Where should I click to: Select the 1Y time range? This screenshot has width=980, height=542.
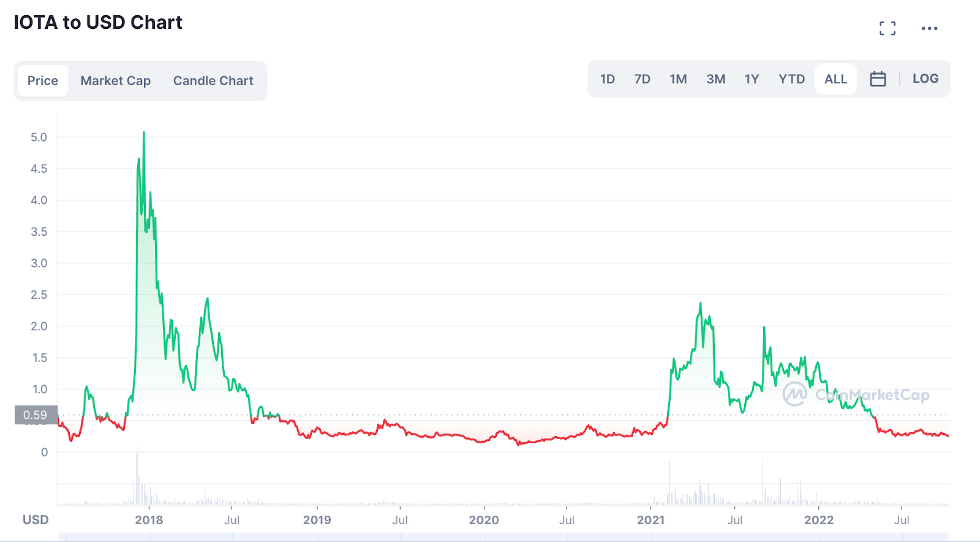click(752, 79)
